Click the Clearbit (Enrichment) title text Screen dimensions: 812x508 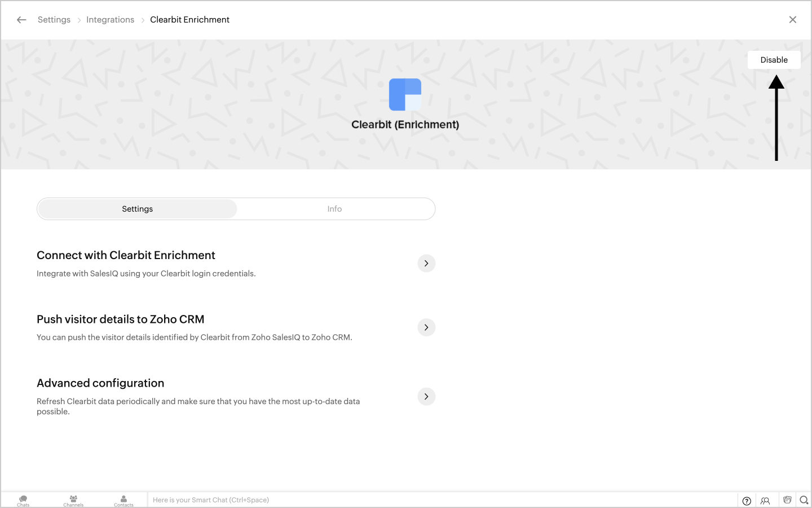(x=405, y=125)
